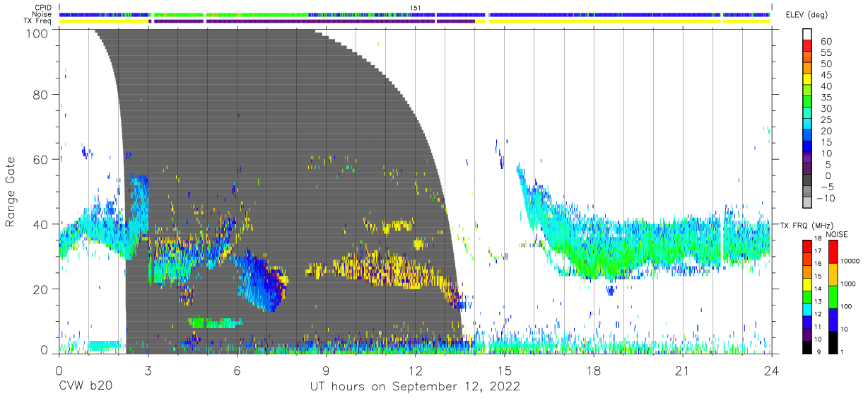This screenshot has height=401, width=868.
Task: Click the Range Gate axis title
Action: tap(11, 192)
